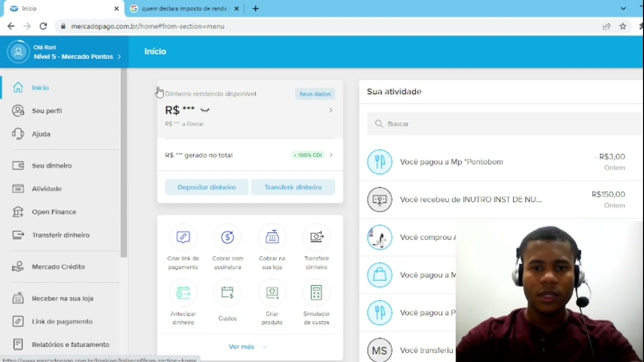Bookmark this page with star icon
This screenshot has width=644, height=362.
pos(623,26)
